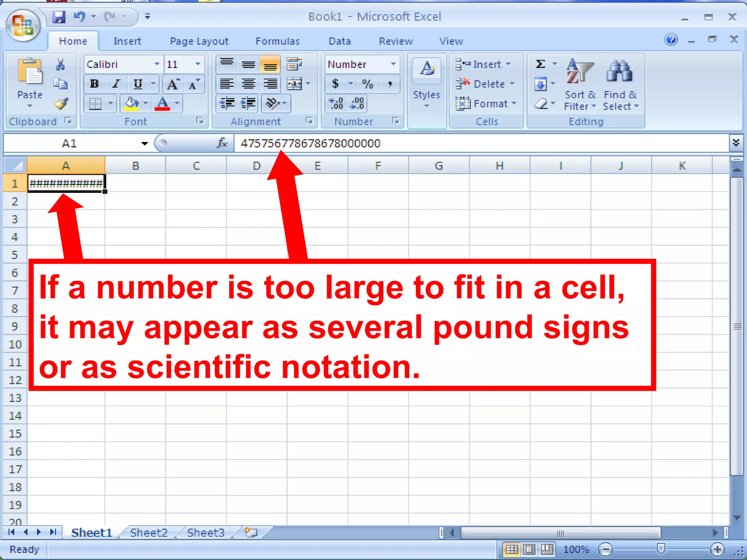Decrease decimal places shown

point(357,104)
